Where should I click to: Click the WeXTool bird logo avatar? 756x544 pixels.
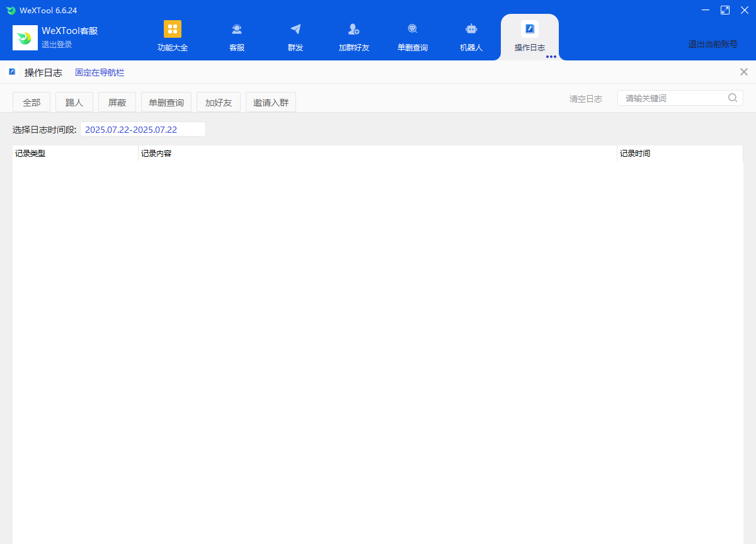click(x=25, y=38)
